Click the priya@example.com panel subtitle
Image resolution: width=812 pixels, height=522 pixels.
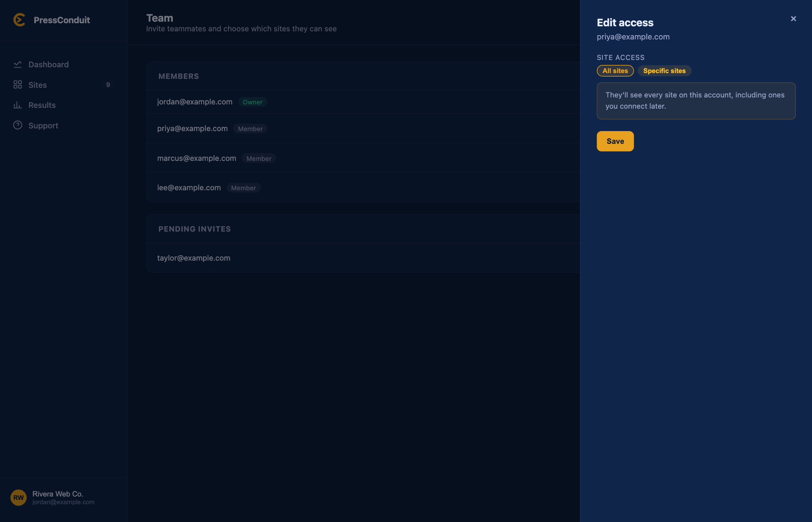click(x=633, y=37)
